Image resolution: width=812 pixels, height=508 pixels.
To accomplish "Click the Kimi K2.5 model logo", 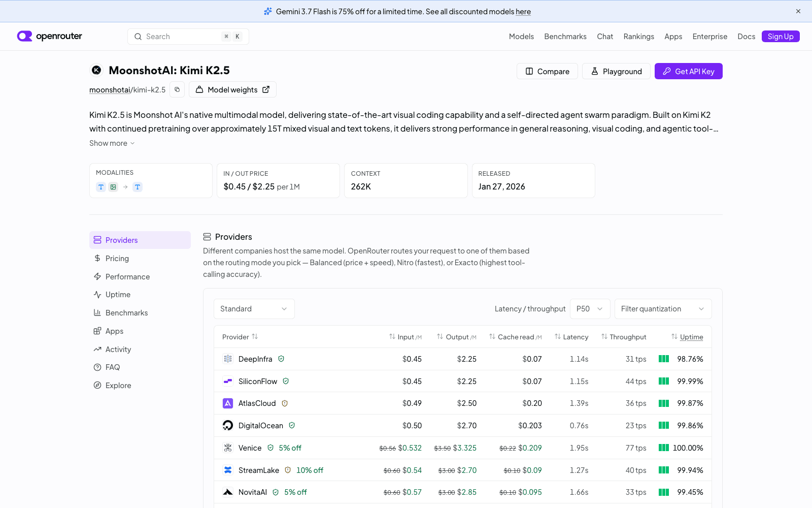I will [96, 70].
